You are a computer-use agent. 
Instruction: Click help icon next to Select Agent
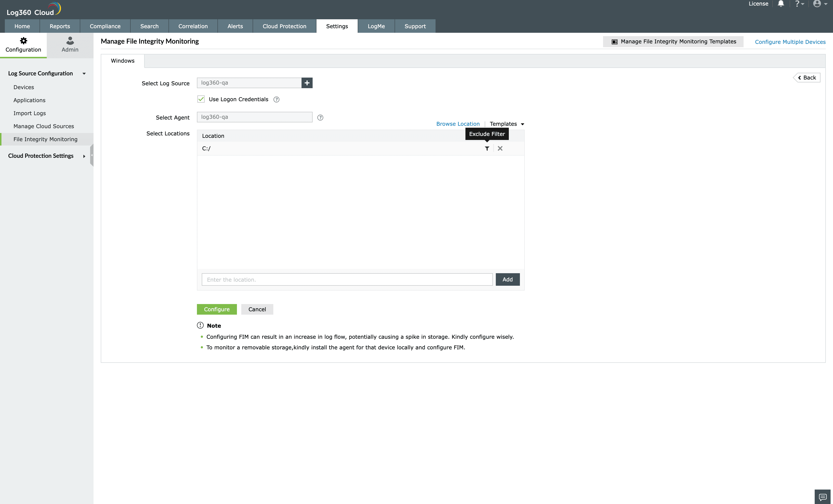pyautogui.click(x=320, y=118)
